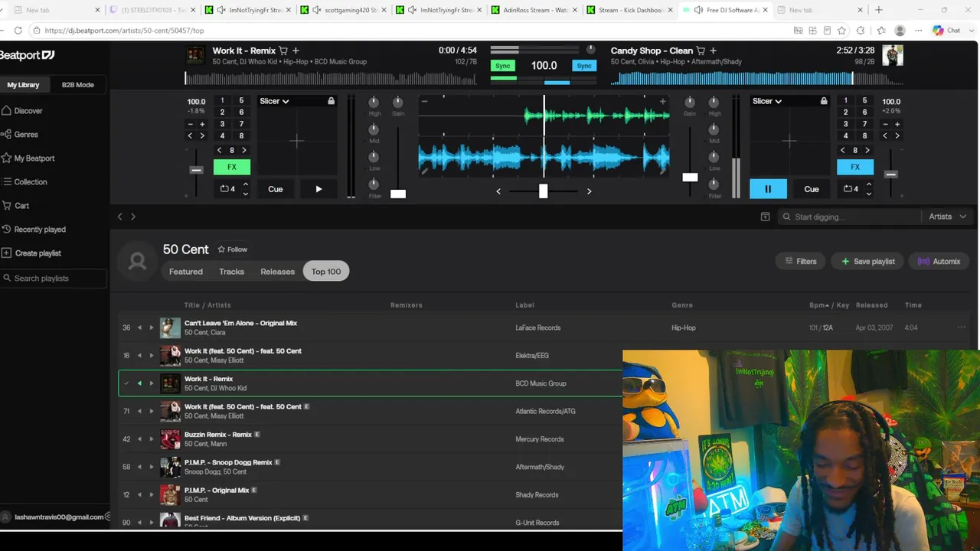
Task: Trigger hot cue 1 on the left deck
Action: pyautogui.click(x=222, y=100)
